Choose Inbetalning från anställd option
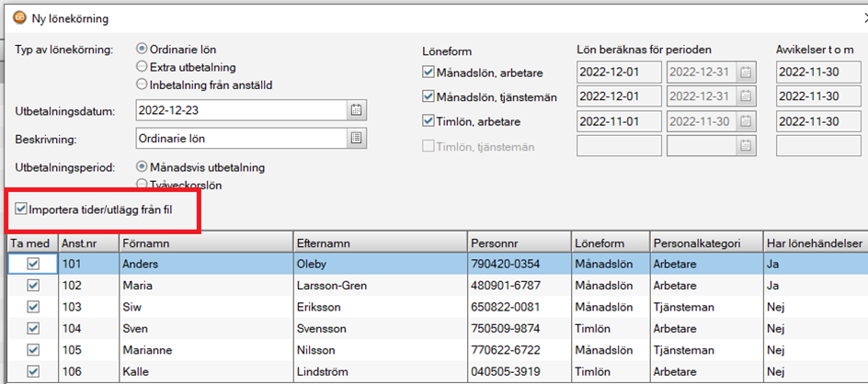Screen dimensions: 868x384 142,85
